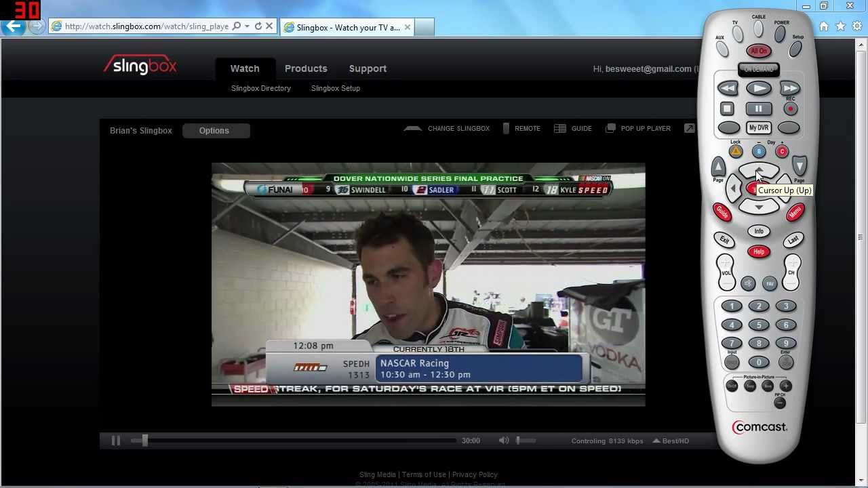
Task: Open the GUIDE from the player toolbar
Action: tap(573, 128)
